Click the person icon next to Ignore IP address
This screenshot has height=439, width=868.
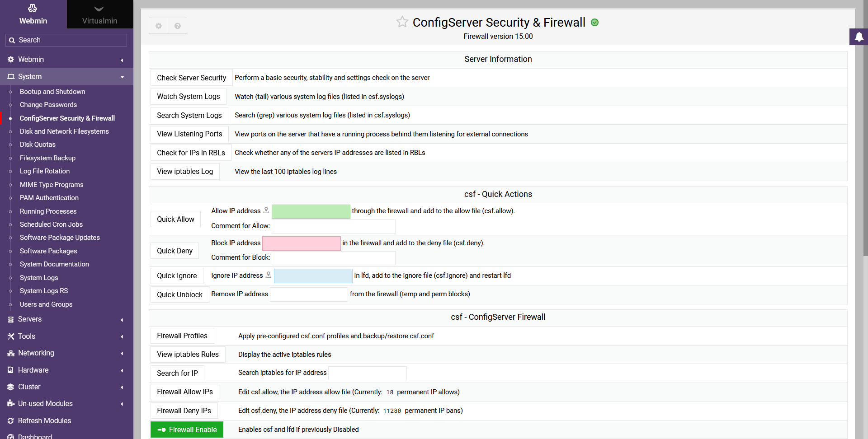pos(269,275)
